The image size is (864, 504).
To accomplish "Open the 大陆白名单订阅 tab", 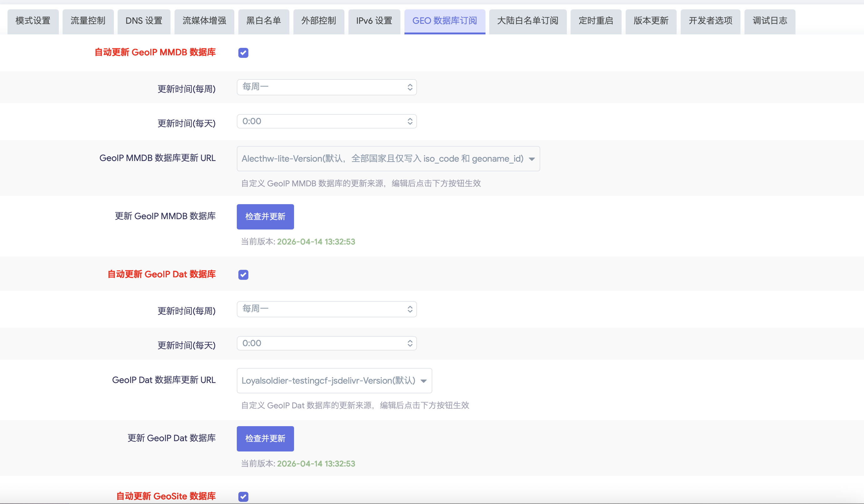I will click(528, 21).
